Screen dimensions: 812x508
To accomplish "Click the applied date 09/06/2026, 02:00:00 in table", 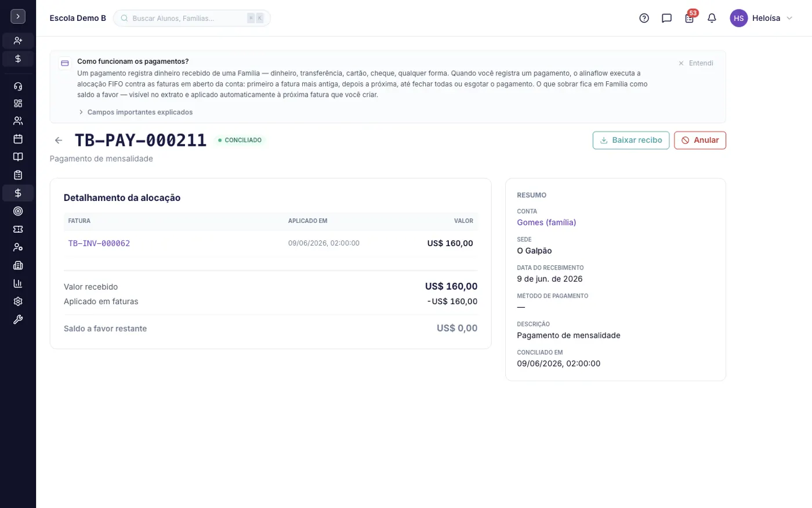I will coord(324,243).
